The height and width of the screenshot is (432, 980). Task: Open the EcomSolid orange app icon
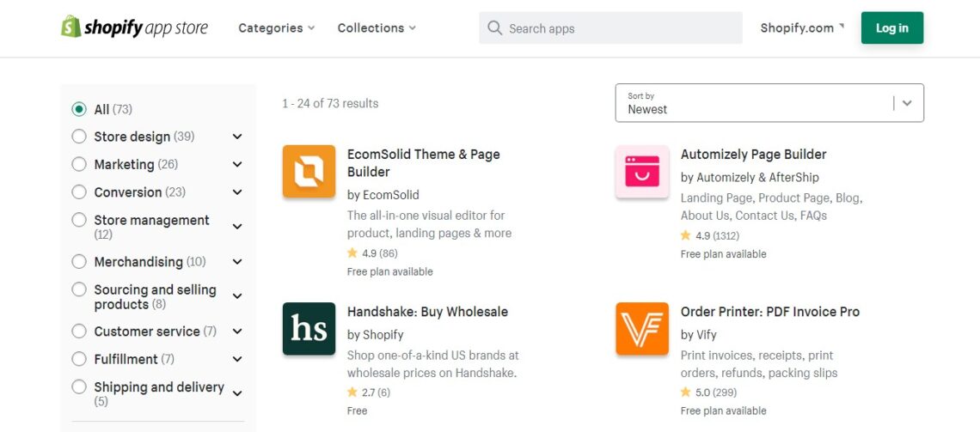(309, 172)
